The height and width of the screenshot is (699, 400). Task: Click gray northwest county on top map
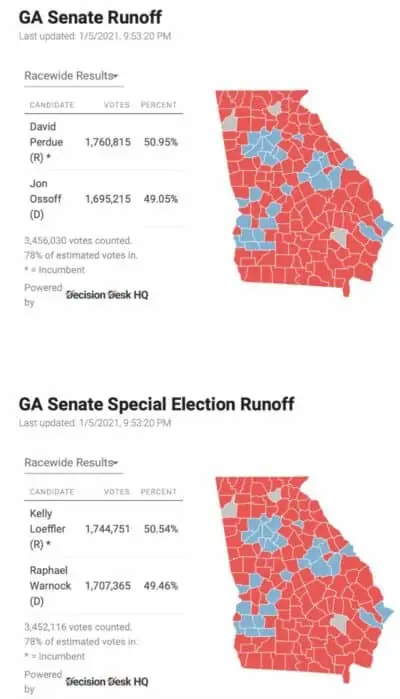[x=229, y=122]
